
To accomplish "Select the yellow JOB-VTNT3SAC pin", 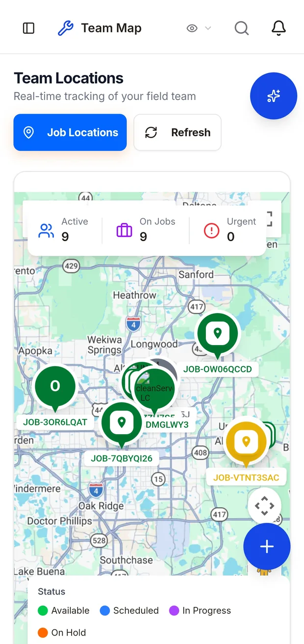I will coord(246,443).
